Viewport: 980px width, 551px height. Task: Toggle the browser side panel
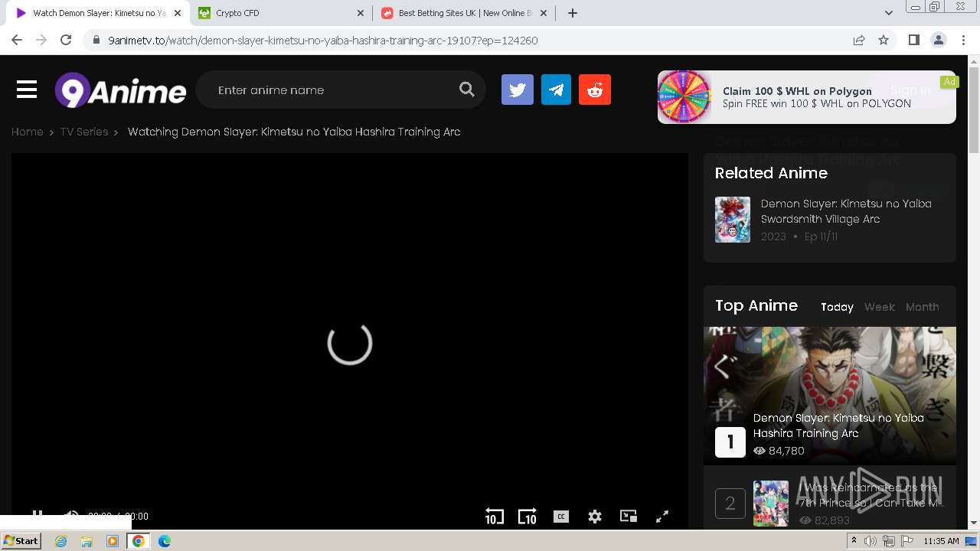coord(913,40)
